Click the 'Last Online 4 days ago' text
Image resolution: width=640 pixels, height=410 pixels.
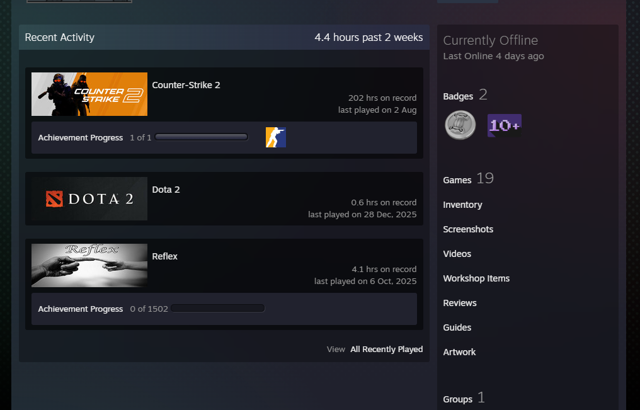click(x=493, y=56)
